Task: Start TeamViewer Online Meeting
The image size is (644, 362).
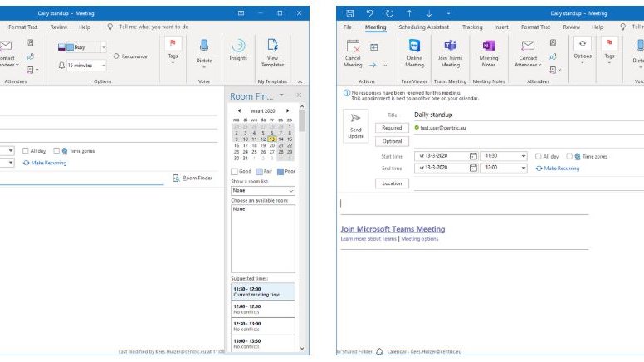Action: 414,53
